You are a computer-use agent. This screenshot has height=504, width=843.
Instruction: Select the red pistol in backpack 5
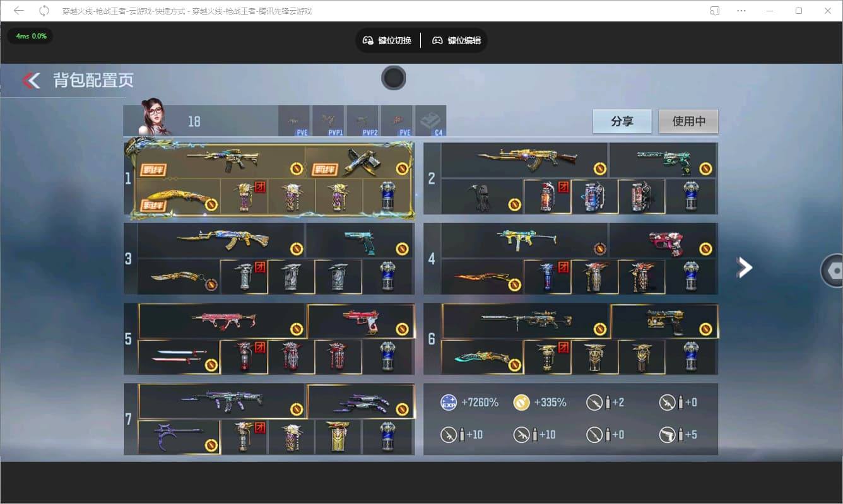coord(361,321)
